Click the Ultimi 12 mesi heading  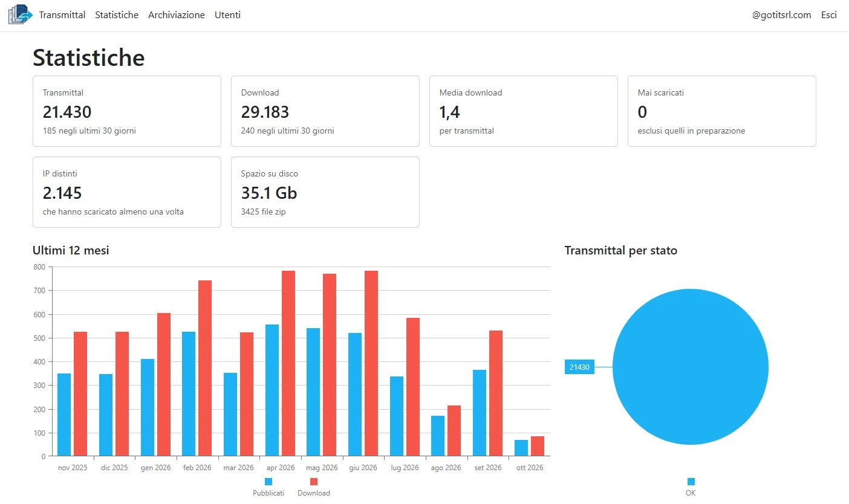pyautogui.click(x=71, y=250)
